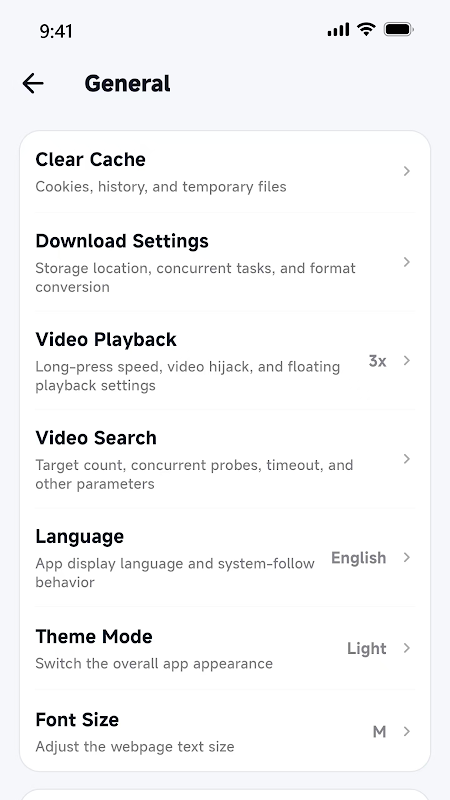
Task: Open the Video Playback chevron arrow
Action: 407,361
